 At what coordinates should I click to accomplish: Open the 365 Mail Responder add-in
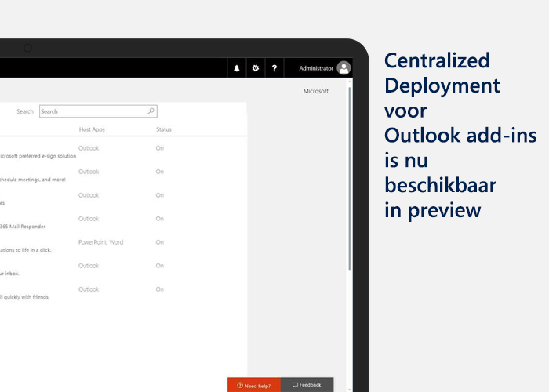24,226
